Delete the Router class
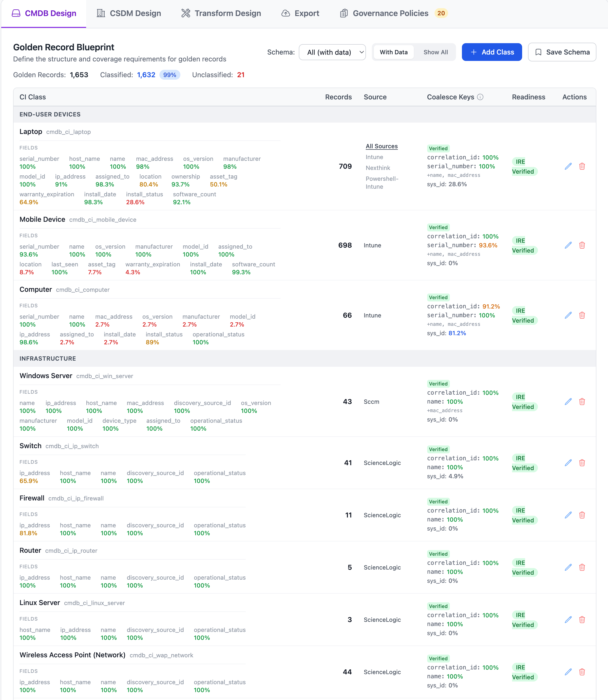 click(x=582, y=567)
